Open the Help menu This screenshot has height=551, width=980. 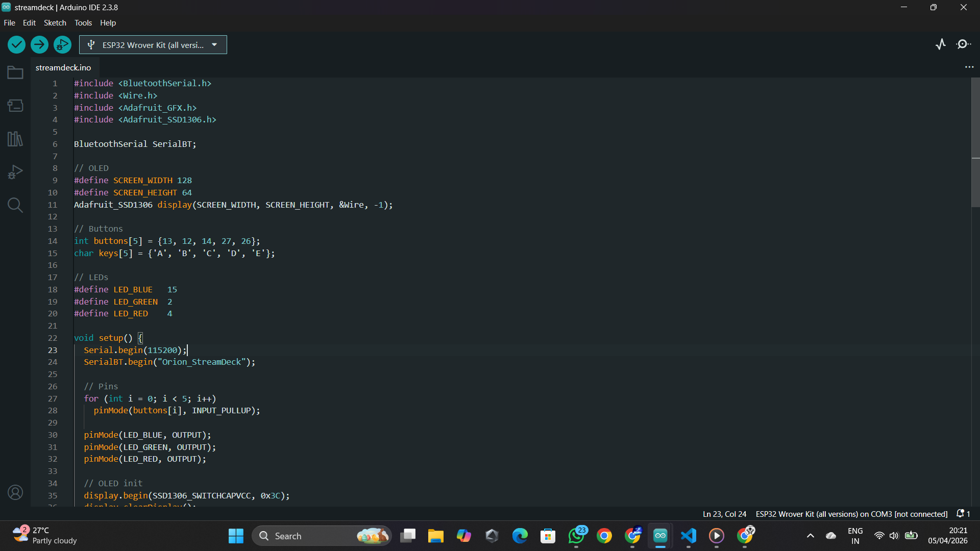pyautogui.click(x=108, y=23)
